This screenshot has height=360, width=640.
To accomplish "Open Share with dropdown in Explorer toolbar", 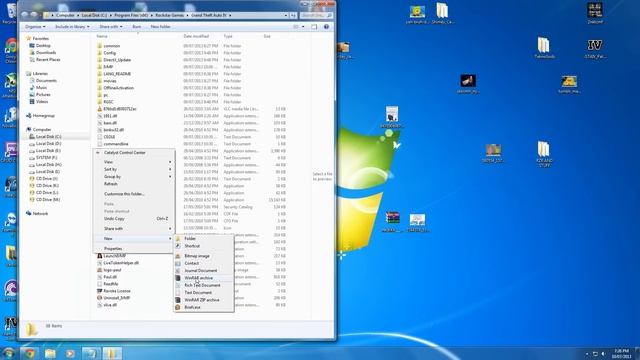I will 111,27.
